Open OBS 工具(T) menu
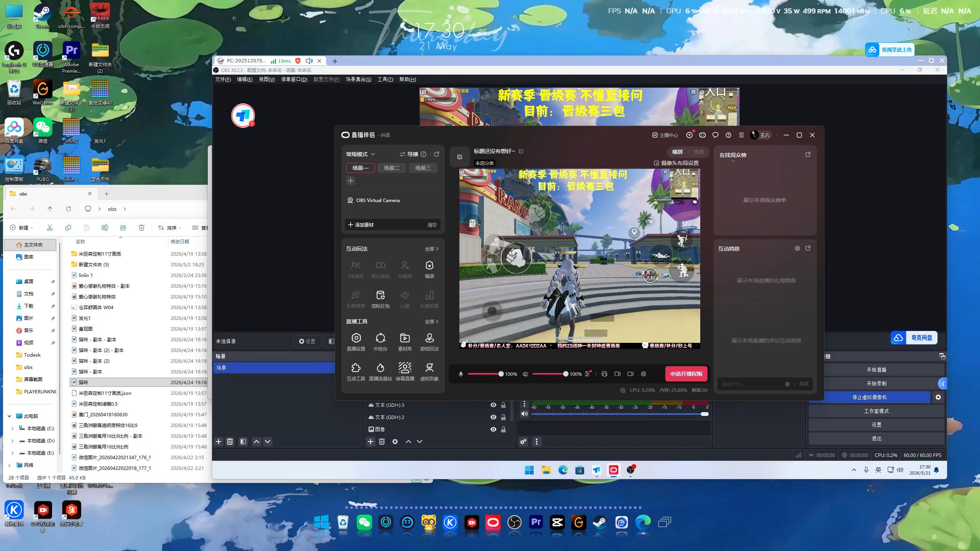The height and width of the screenshot is (551, 980). pos(385,79)
